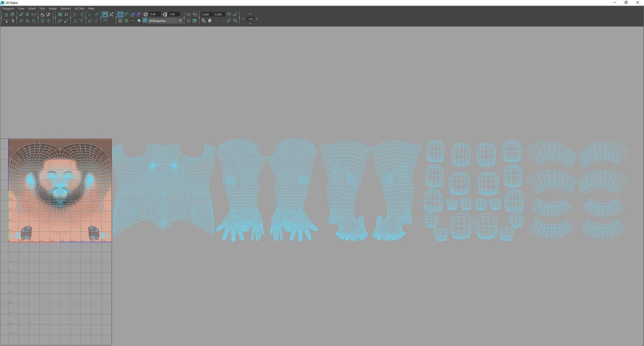
Task: Open the Image menu
Action: pyautogui.click(x=53, y=8)
